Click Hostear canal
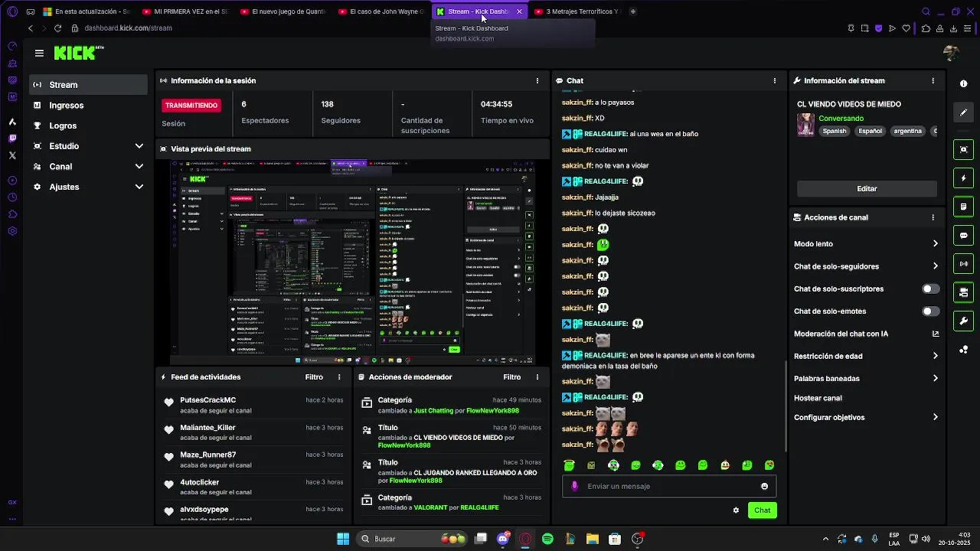The width and height of the screenshot is (980, 551). (x=818, y=398)
